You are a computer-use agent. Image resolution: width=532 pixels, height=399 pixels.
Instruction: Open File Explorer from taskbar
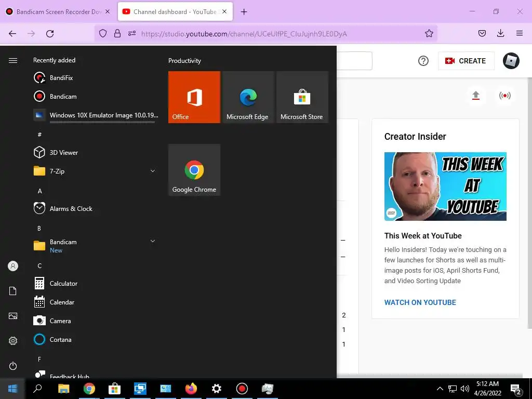[x=63, y=389]
